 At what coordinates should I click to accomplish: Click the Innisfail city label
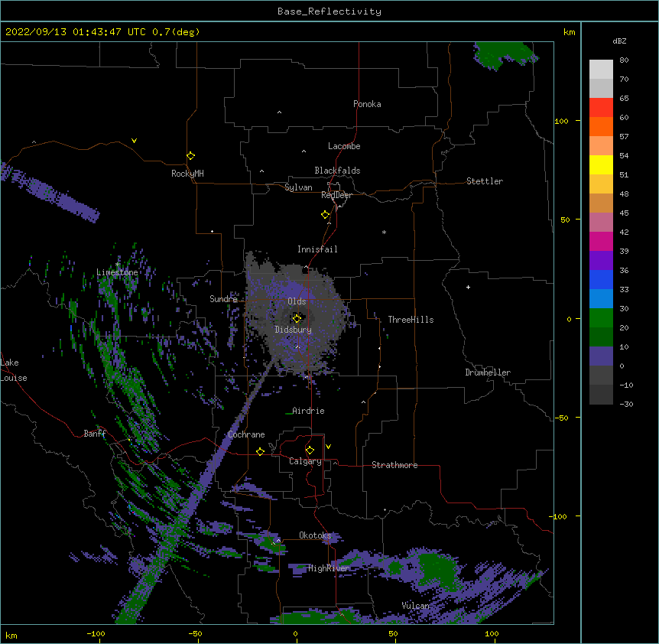click(x=317, y=249)
